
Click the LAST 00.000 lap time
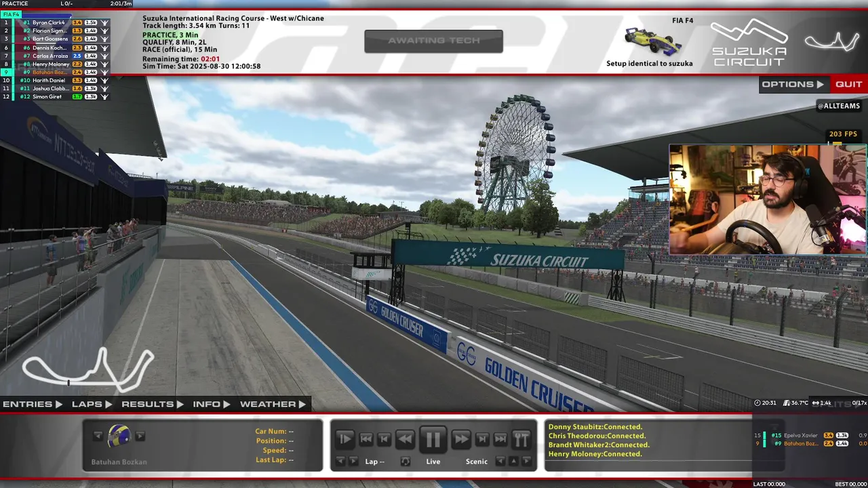pos(769,484)
